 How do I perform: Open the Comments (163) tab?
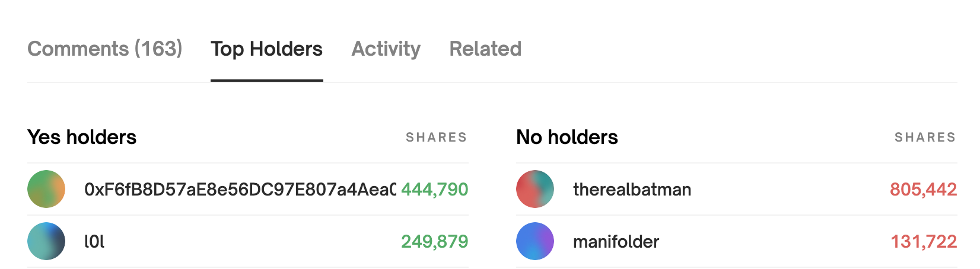click(105, 49)
